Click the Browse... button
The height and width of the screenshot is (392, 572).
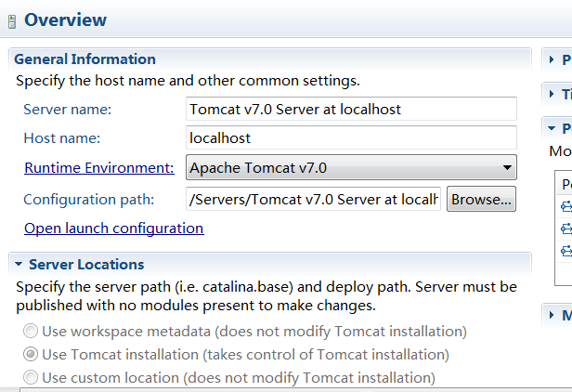(481, 199)
